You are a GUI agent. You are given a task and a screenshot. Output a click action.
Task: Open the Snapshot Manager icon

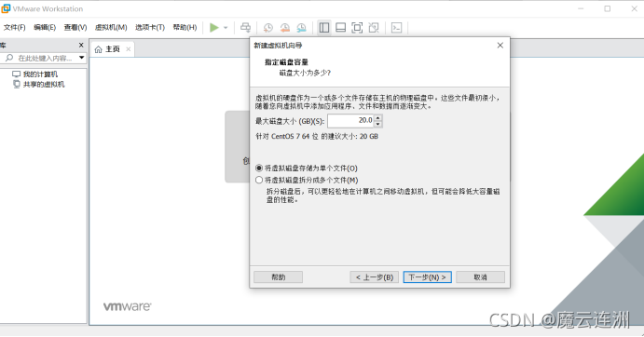click(x=301, y=28)
